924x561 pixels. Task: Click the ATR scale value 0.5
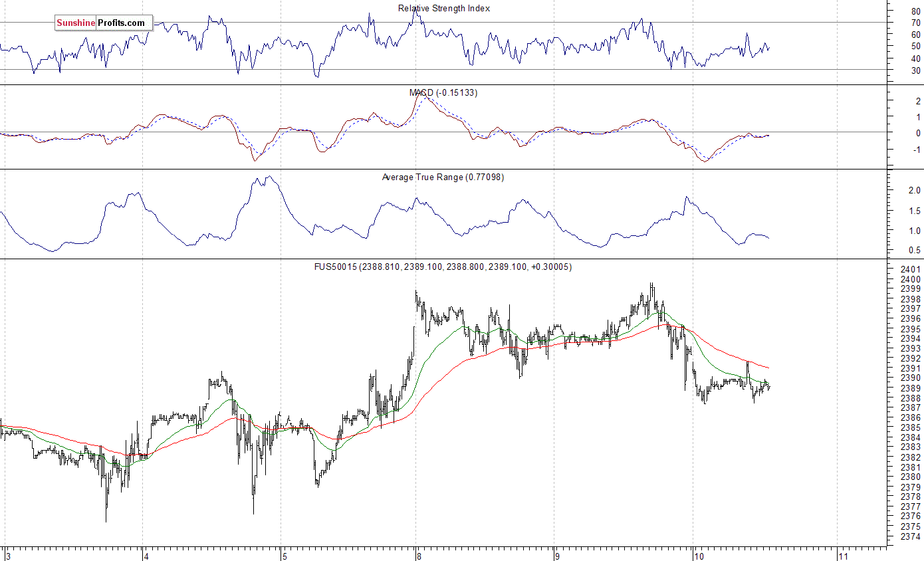coord(915,251)
